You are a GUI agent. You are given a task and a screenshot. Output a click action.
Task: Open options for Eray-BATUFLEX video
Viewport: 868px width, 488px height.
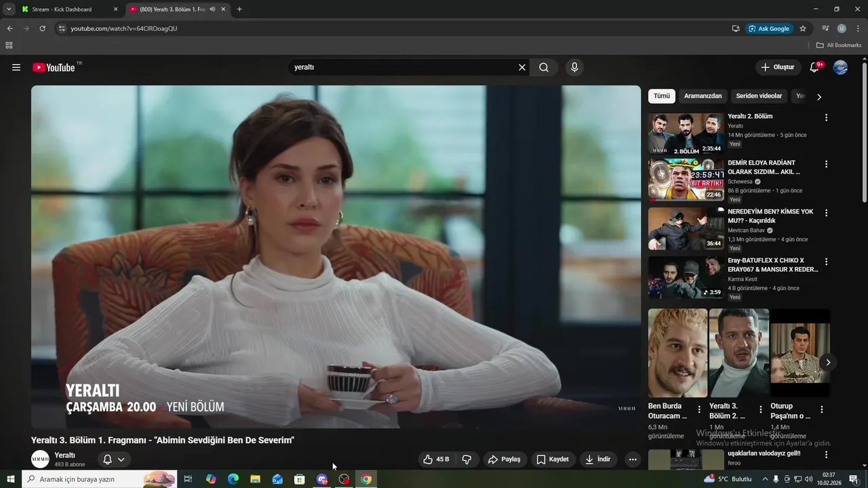click(x=826, y=262)
